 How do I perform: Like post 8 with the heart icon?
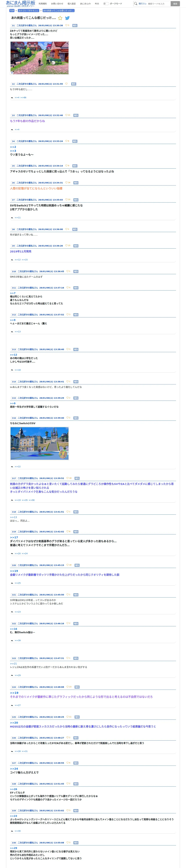coord(66,229)
